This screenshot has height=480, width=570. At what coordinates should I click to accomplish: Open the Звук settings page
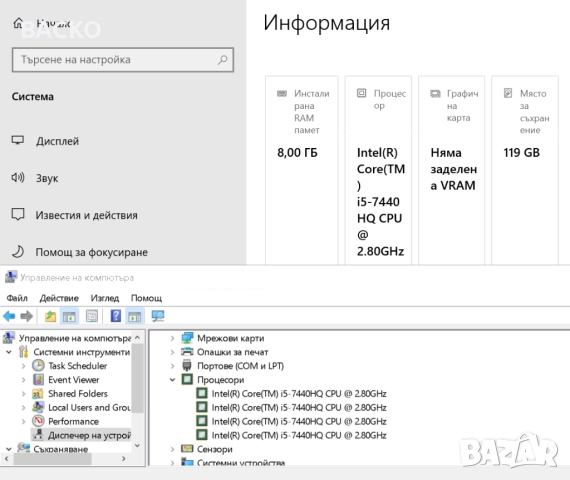tap(47, 178)
